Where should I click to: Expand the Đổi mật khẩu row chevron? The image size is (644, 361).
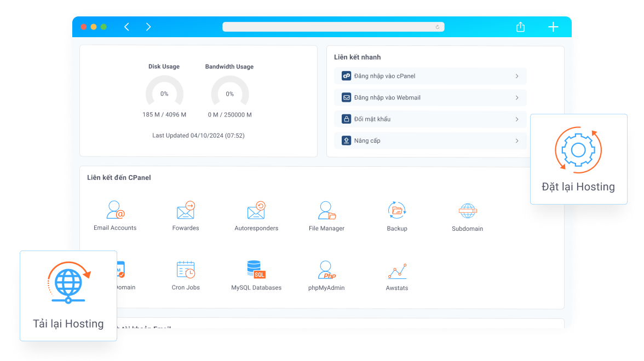[516, 119]
